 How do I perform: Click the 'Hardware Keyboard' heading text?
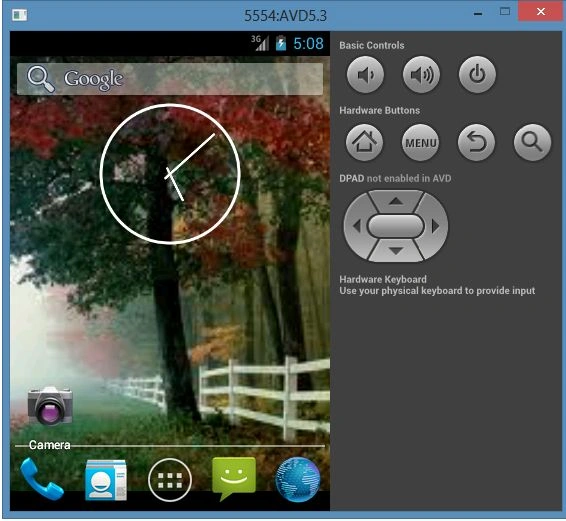click(383, 279)
